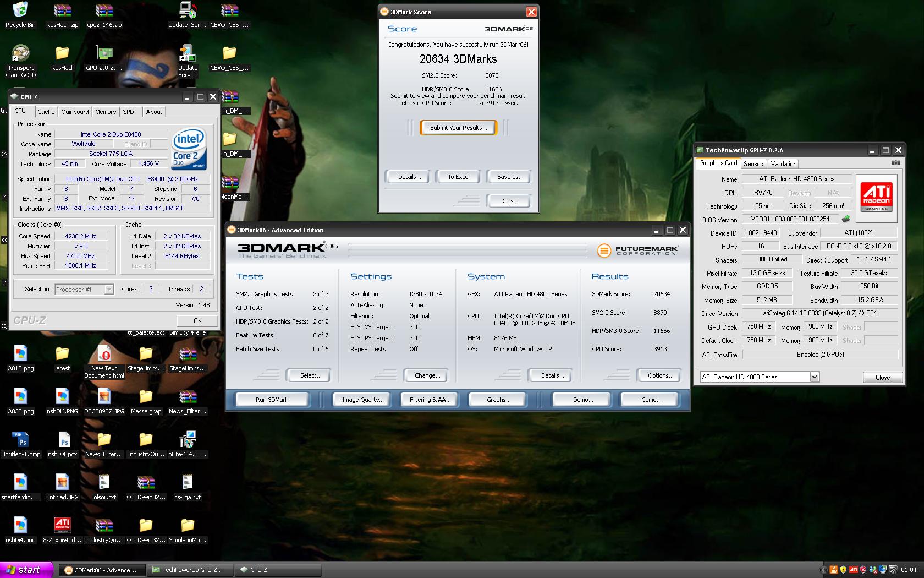Click Save as button in Score window
Image resolution: width=924 pixels, height=578 pixels.
(510, 177)
